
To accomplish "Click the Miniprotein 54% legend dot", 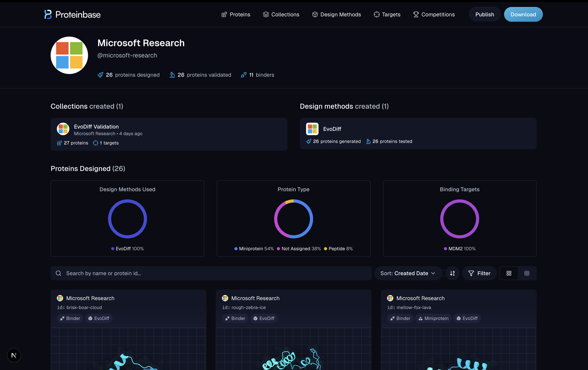I will 236,249.
